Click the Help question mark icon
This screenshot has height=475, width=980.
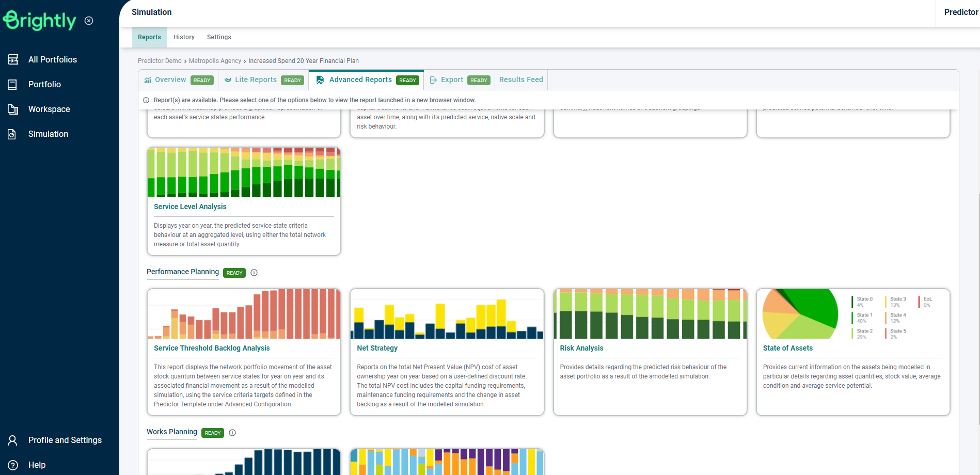(12, 465)
